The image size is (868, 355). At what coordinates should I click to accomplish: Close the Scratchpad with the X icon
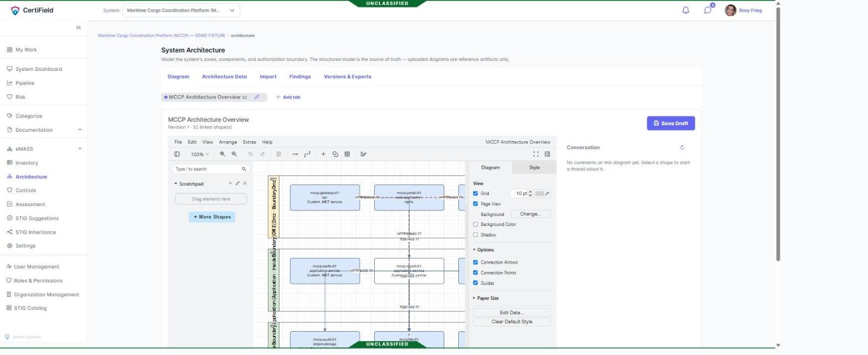pyautogui.click(x=245, y=183)
